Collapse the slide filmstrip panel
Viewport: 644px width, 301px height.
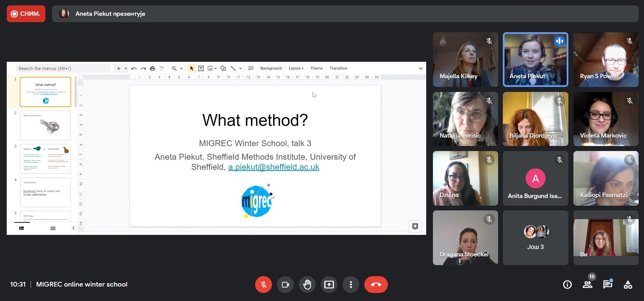pos(73,228)
